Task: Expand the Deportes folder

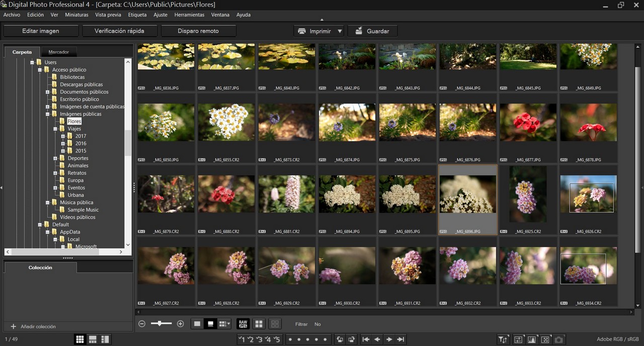Action: click(x=55, y=158)
